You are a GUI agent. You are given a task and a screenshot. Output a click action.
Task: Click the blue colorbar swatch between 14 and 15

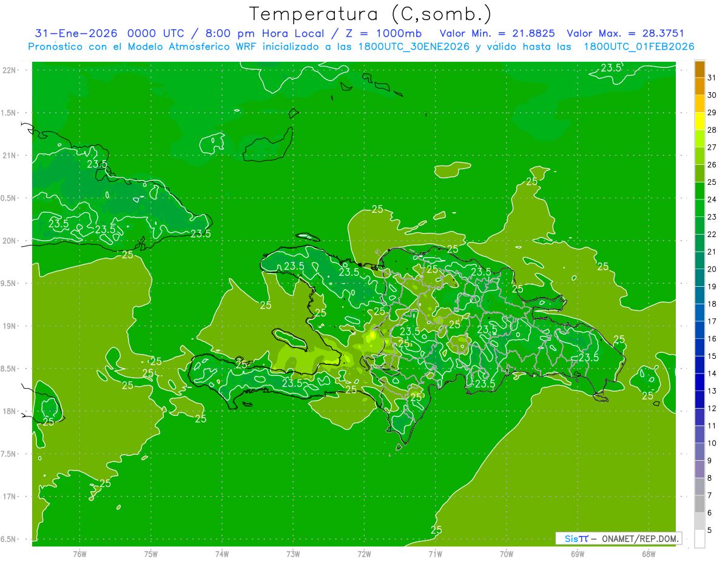[700, 365]
